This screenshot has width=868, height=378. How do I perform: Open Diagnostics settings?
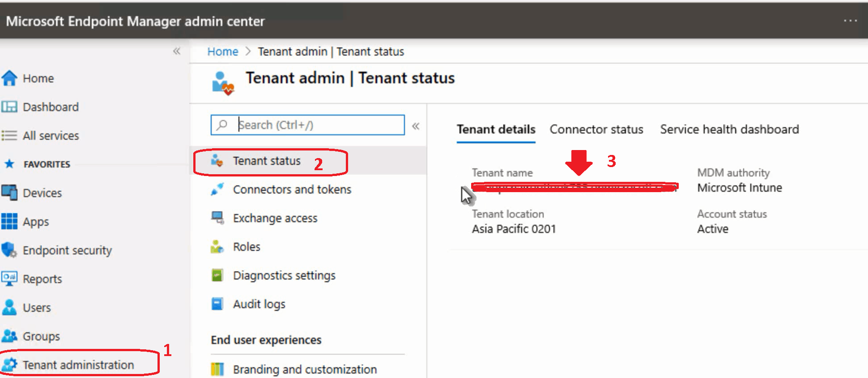click(284, 276)
